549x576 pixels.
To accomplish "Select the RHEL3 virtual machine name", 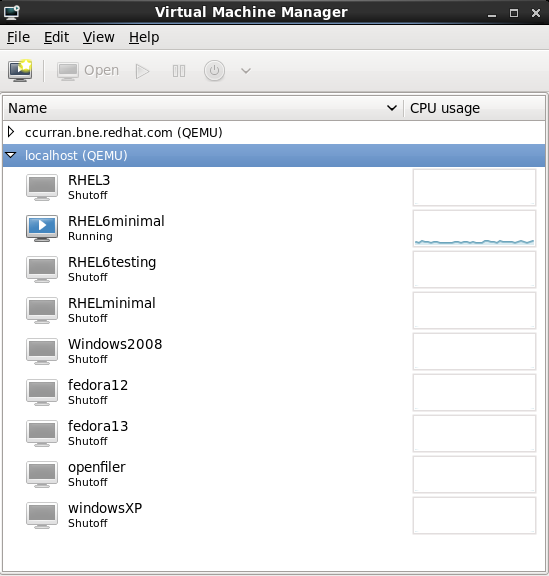I will pos(89,180).
